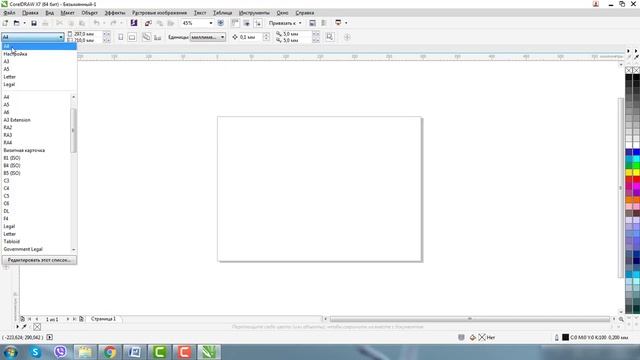This screenshot has width=640, height=360.
Task: Expand the document palette flyout arrow
Action: 18,327
